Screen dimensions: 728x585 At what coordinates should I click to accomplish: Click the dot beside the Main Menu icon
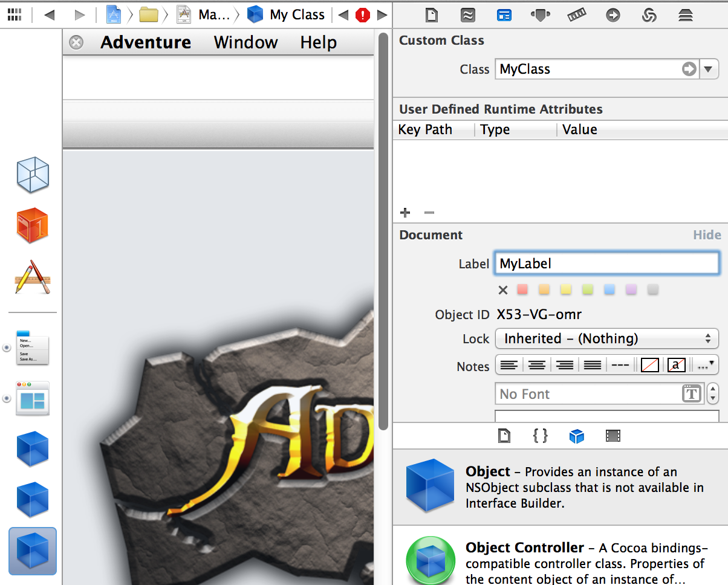7,347
